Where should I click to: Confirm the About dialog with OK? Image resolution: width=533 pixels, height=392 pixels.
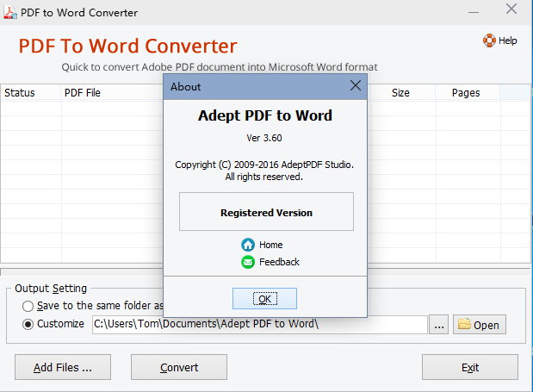264,299
